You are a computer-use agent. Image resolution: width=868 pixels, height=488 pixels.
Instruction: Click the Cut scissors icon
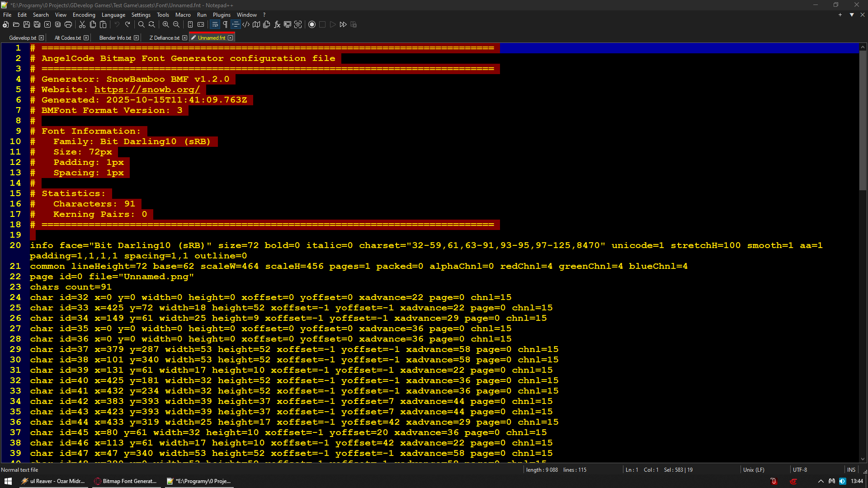82,24
